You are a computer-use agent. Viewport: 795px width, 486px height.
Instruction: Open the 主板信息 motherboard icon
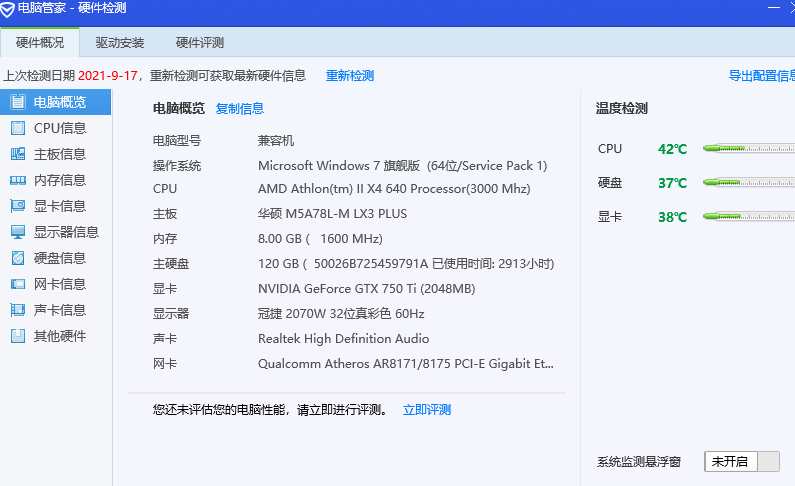pos(18,154)
